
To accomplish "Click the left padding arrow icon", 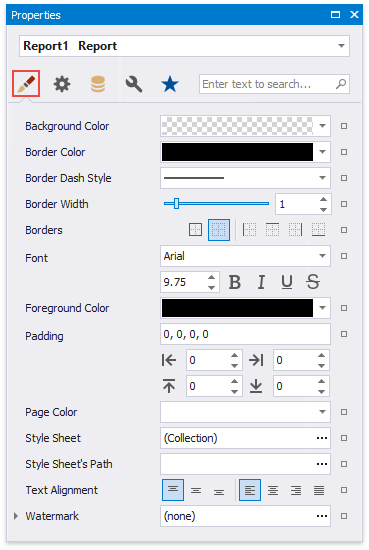I will tap(169, 360).
